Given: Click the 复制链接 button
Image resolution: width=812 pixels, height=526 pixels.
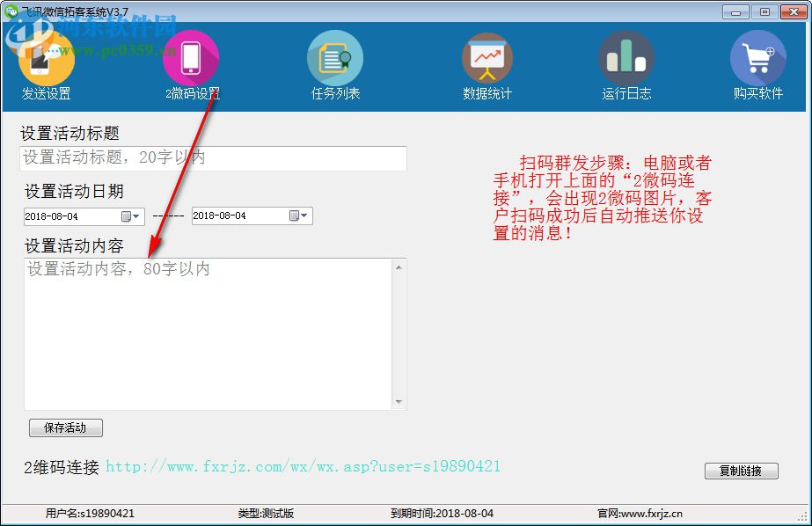Looking at the screenshot, I should pos(741,471).
